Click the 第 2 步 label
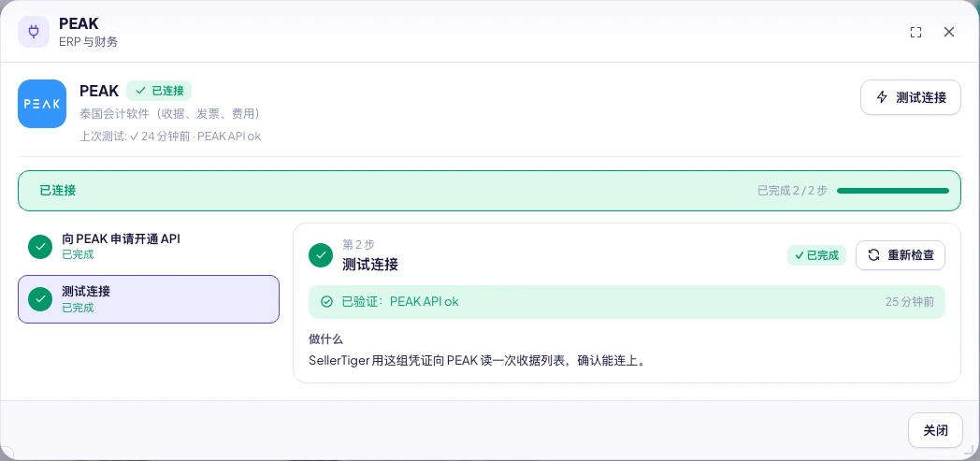Image resolution: width=980 pixels, height=461 pixels. 359,244
